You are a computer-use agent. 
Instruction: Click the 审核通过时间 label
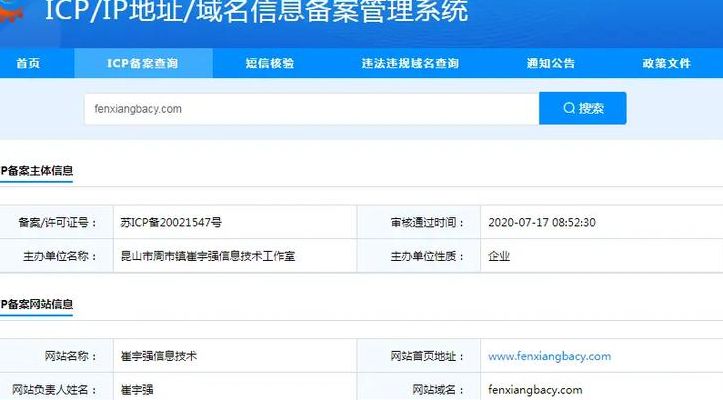[x=427, y=222]
